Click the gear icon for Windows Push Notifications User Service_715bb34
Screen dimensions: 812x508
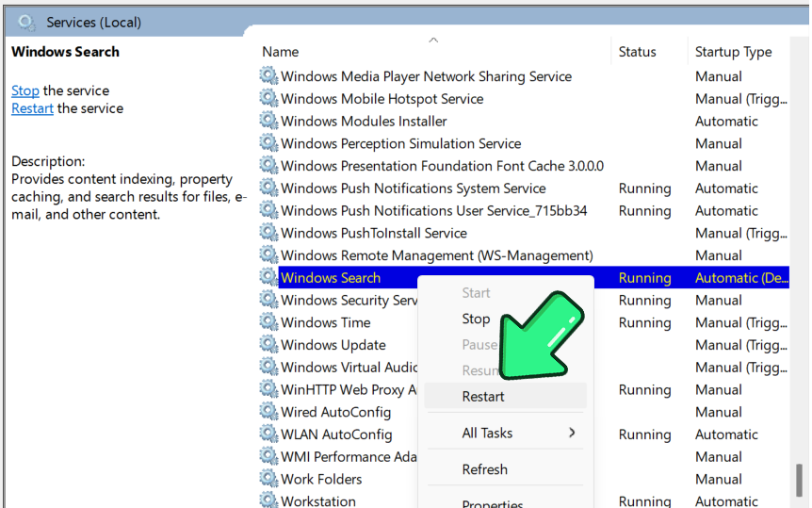[x=268, y=209]
